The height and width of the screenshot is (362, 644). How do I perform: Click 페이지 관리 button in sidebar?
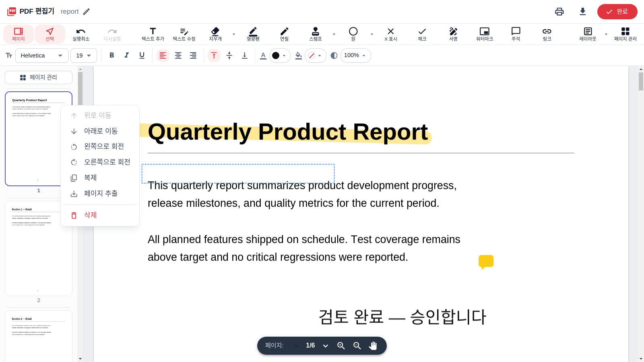[x=39, y=77]
